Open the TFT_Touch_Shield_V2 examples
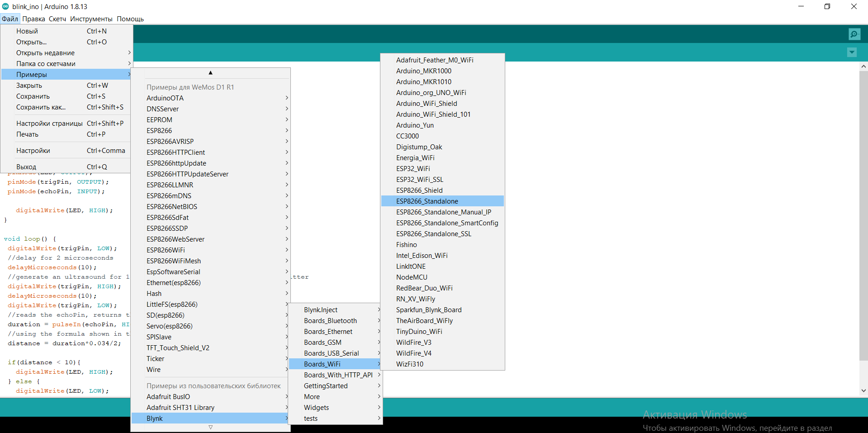 tap(210, 348)
